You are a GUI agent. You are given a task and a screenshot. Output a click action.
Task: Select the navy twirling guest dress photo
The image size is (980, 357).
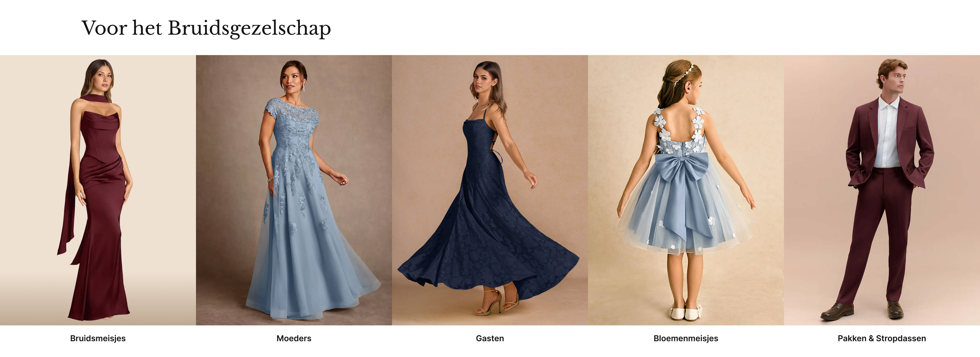point(490,190)
